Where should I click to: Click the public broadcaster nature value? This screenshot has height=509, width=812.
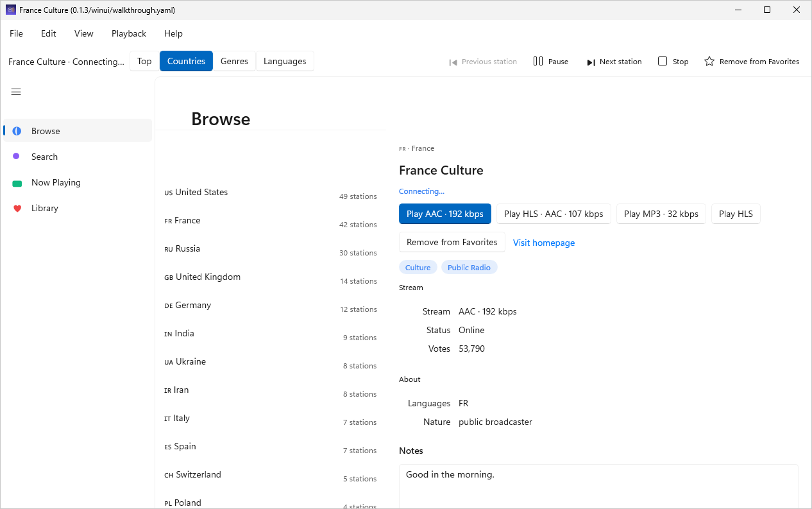495,422
